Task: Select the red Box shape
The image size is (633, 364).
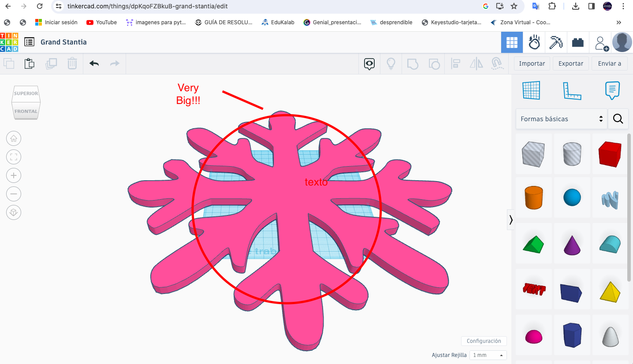Action: pyautogui.click(x=610, y=154)
